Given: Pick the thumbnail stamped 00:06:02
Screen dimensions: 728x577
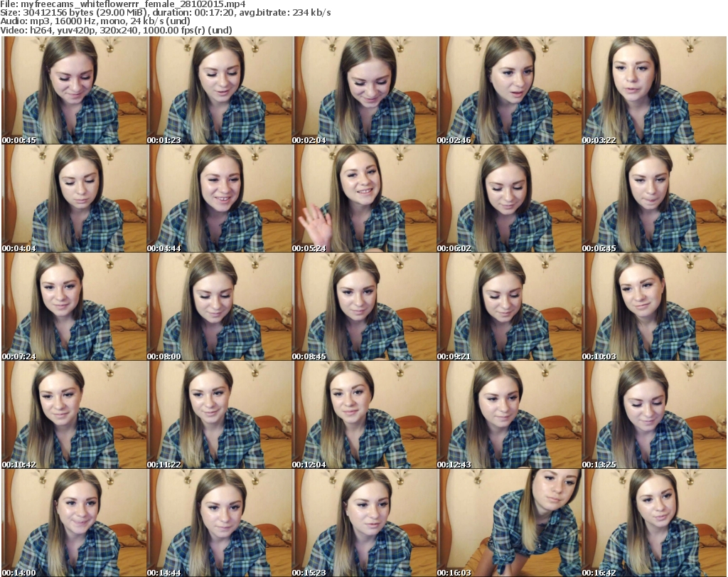Looking at the screenshot, I should point(509,198).
